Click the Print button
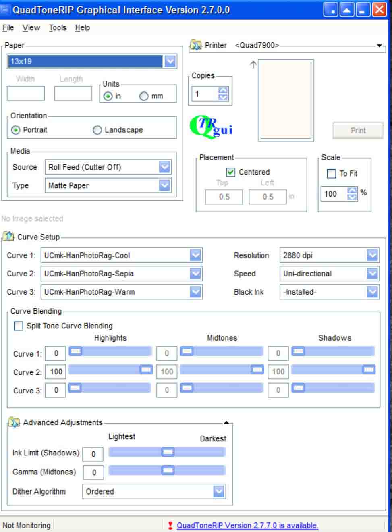This screenshot has height=532, width=392. [358, 130]
